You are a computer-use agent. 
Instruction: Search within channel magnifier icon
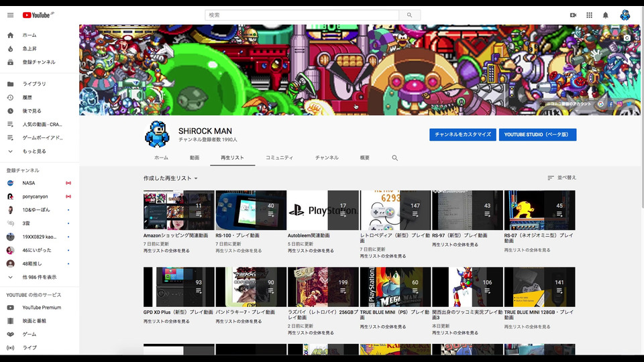pyautogui.click(x=394, y=158)
